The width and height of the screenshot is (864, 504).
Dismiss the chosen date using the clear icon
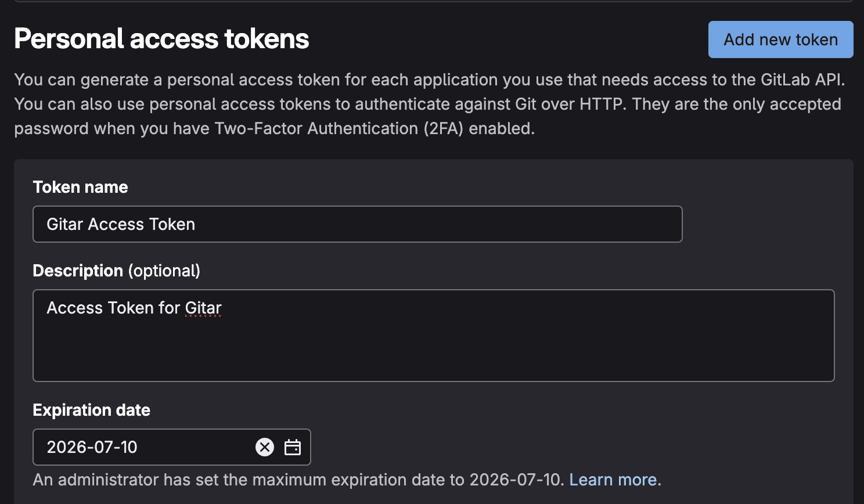(265, 447)
